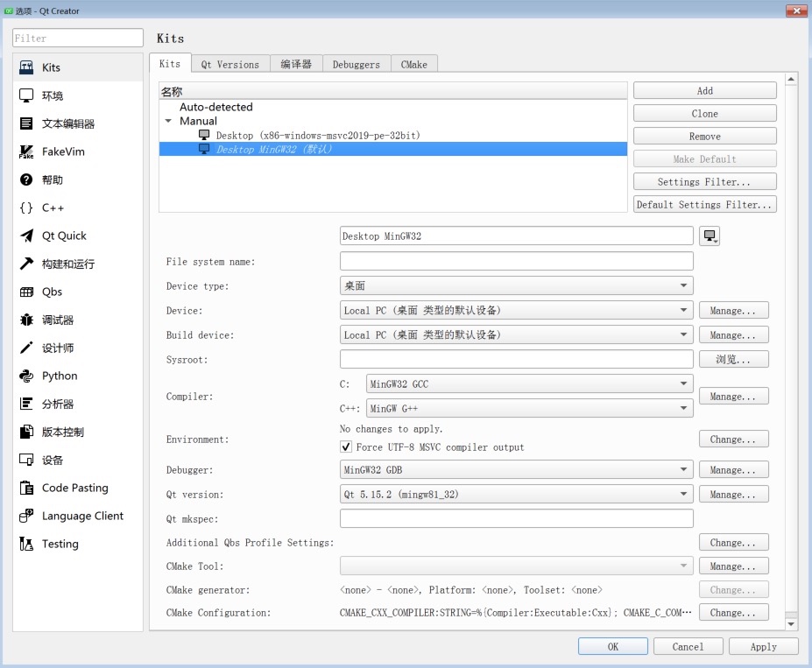
Task: Select the Desktop msvc2019 32bit kit
Action: 393,135
